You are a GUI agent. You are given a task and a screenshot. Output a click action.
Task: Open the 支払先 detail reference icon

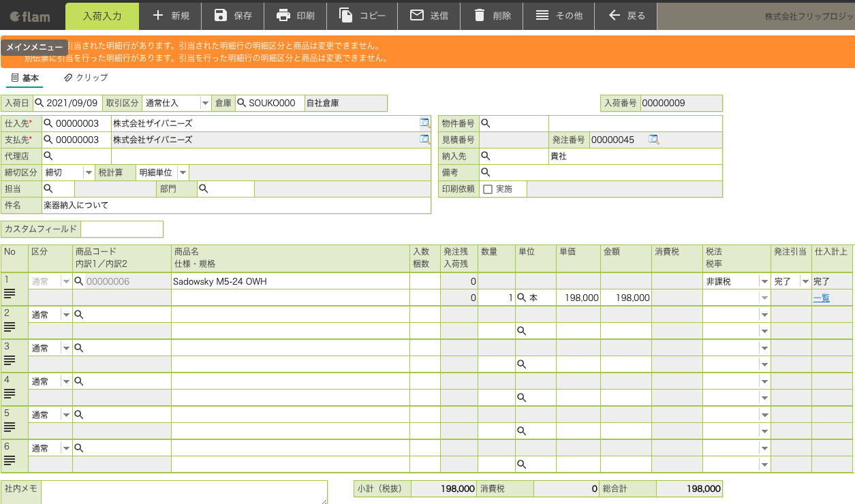coord(425,140)
